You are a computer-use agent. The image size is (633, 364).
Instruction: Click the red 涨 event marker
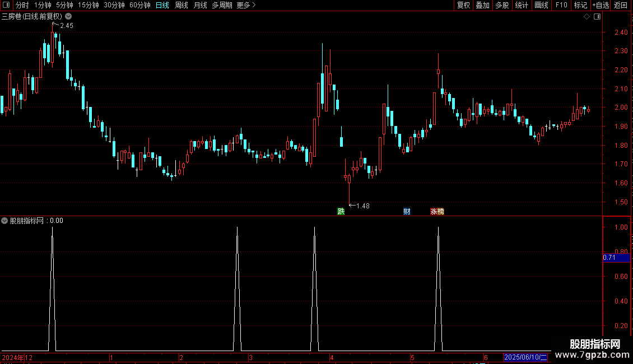click(x=434, y=212)
